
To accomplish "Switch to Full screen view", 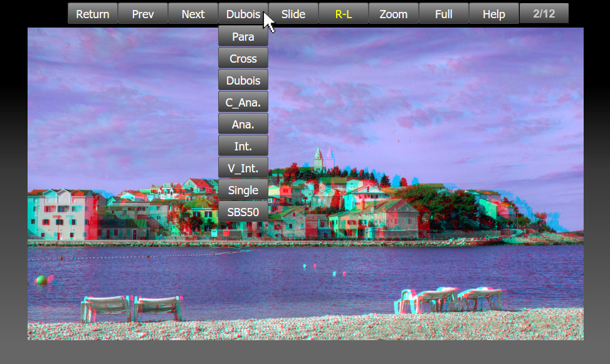I will coord(444,14).
